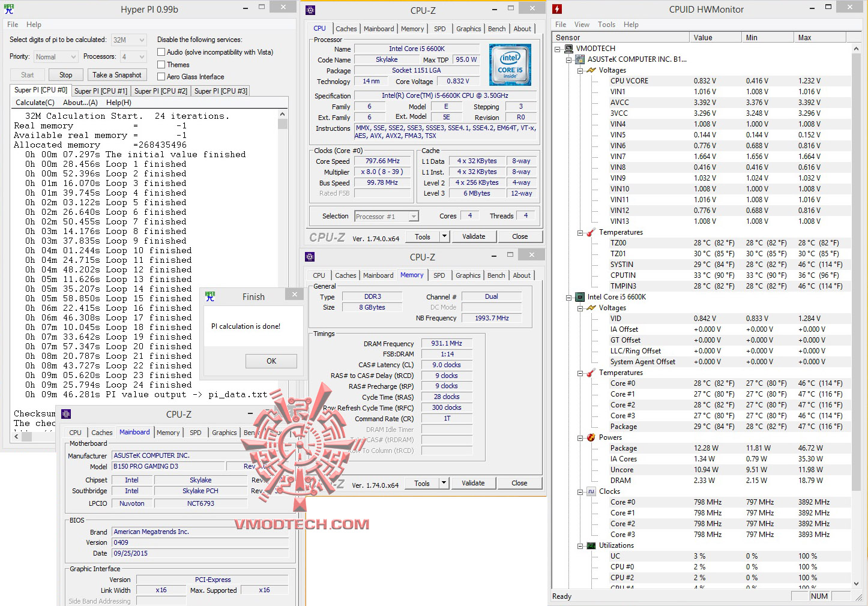Image resolution: width=868 pixels, height=606 pixels.
Task: Collapse the VMODTECH root node
Action: pos(558,49)
